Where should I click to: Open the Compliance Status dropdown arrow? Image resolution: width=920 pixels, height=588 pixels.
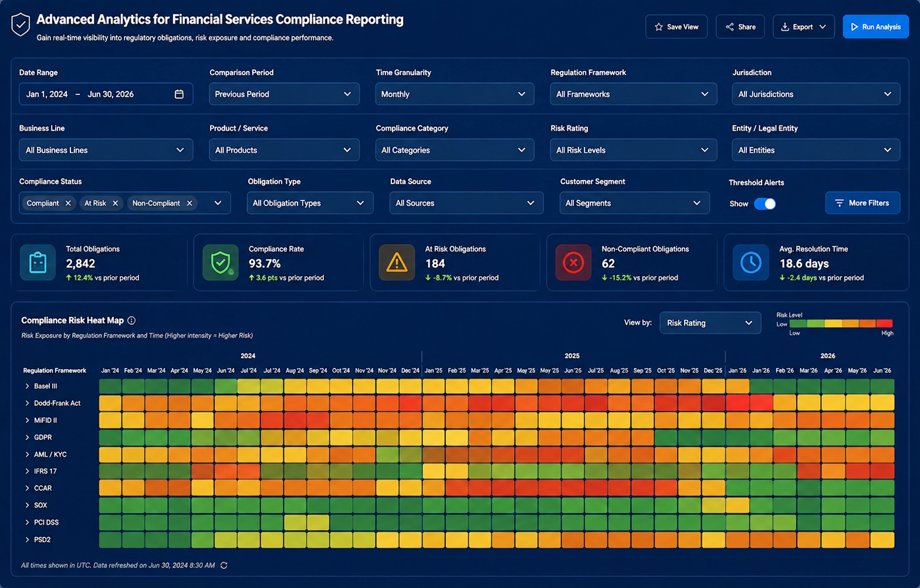(x=218, y=203)
